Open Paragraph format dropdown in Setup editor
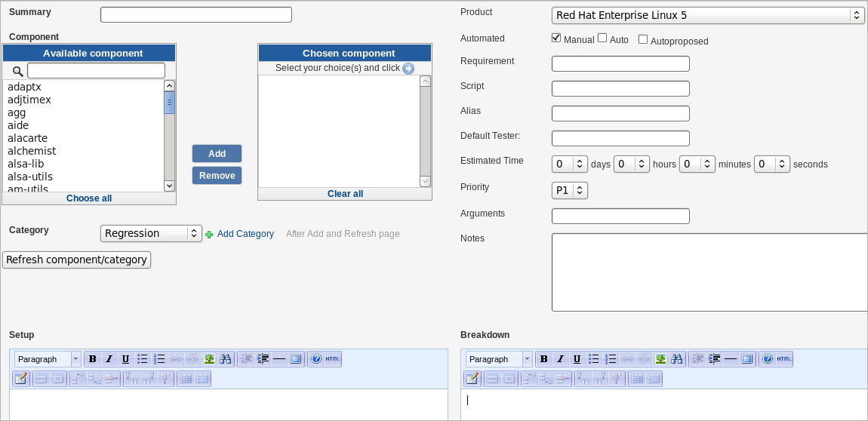868x421 pixels. pyautogui.click(x=48, y=359)
